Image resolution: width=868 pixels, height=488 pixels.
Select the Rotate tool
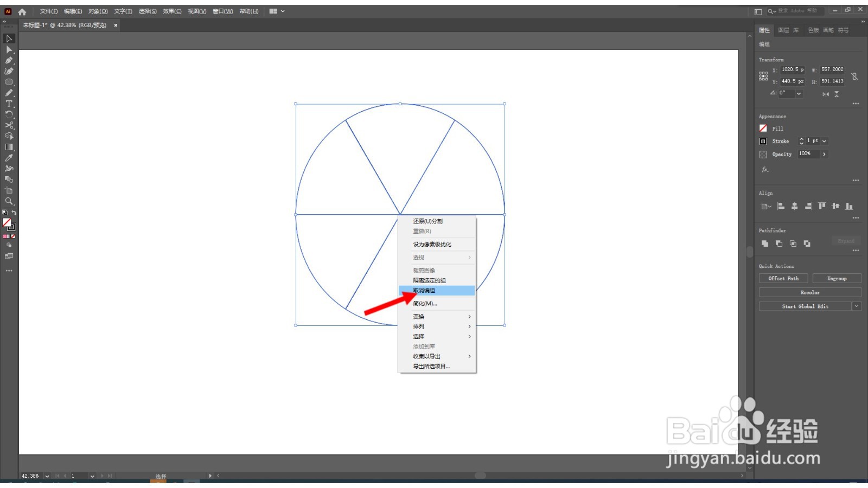click(9, 114)
